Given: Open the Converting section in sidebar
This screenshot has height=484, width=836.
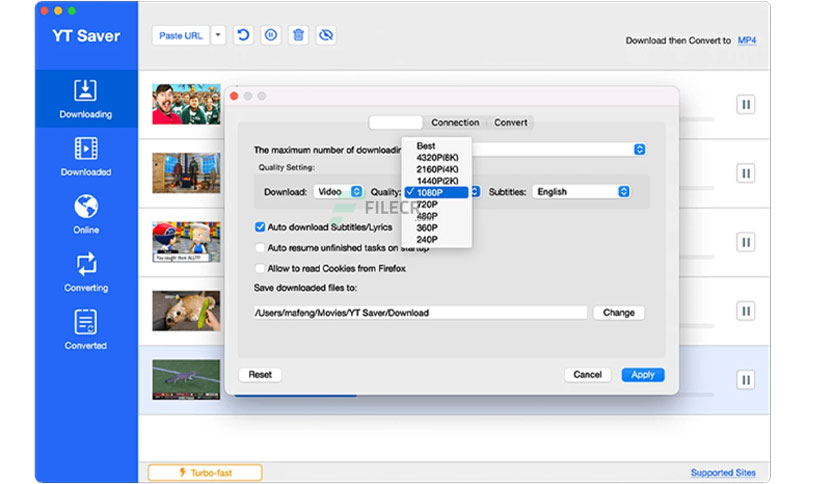Looking at the screenshot, I should coord(85,272).
